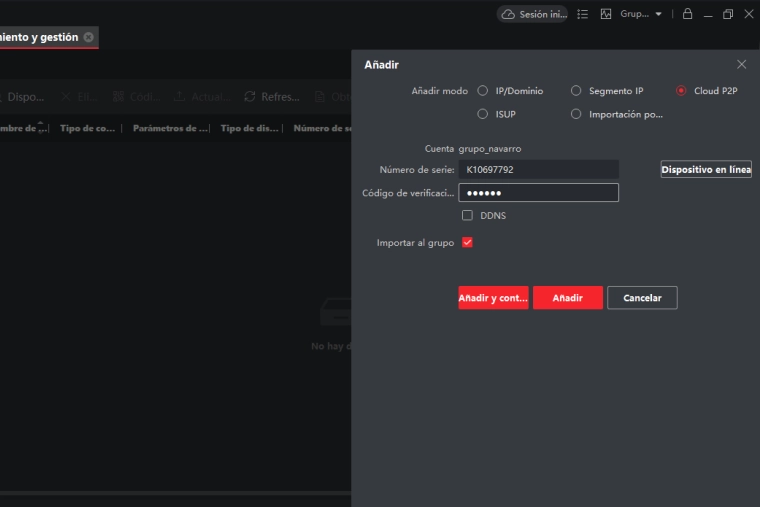760x507 pixels.
Task: Enable the DDNS checkbox
Action: [x=467, y=215]
